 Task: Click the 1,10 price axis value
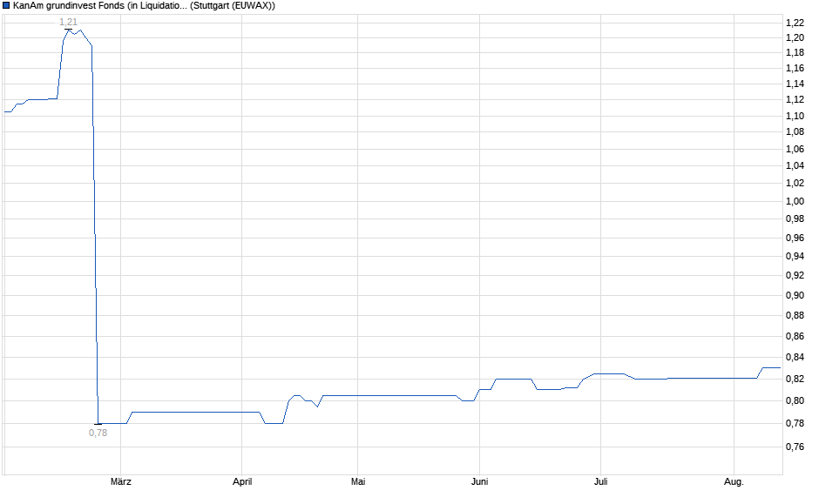tap(795, 116)
